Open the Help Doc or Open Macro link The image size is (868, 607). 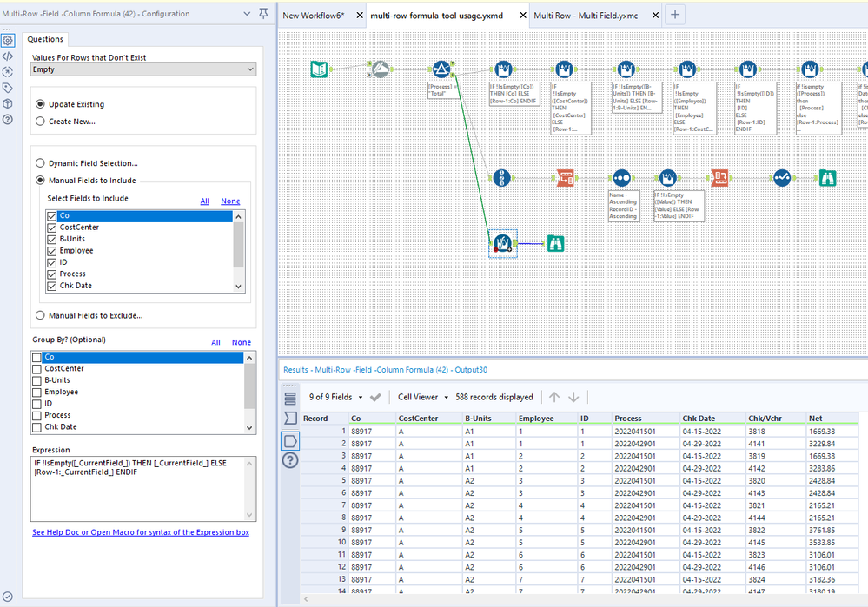tap(141, 532)
